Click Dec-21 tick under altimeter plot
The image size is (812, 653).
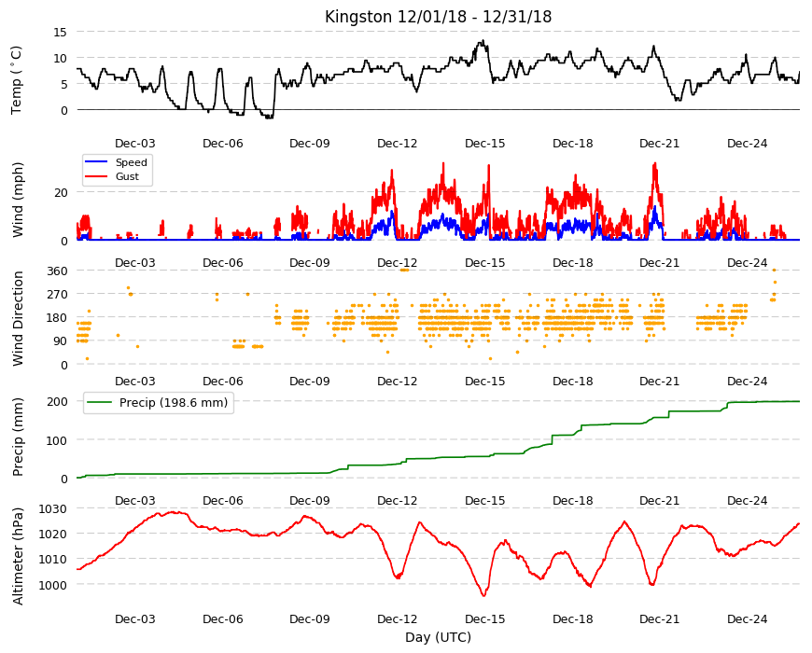(x=659, y=618)
